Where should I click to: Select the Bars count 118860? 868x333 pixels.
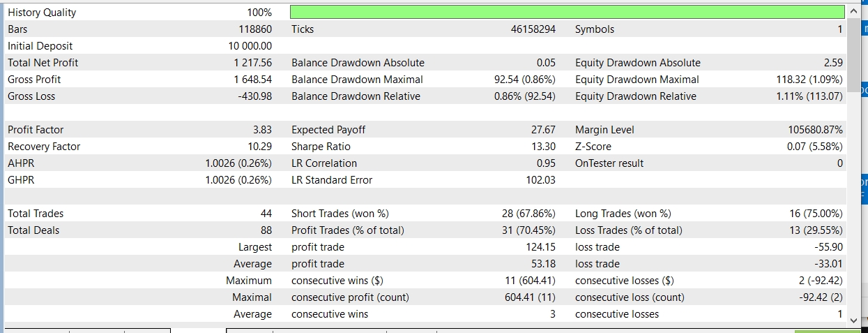pos(255,29)
